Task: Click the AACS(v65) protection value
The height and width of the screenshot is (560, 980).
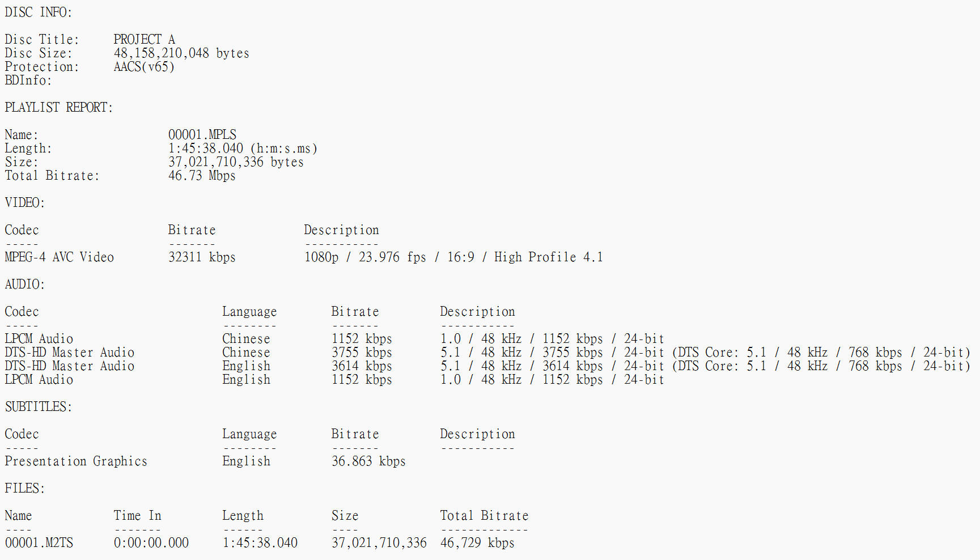Action: coord(143,66)
